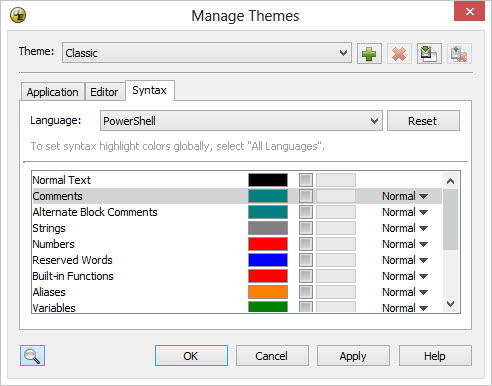Click the UltraEdit application icon in title bar
Image resolution: width=492 pixels, height=386 pixels.
point(18,15)
